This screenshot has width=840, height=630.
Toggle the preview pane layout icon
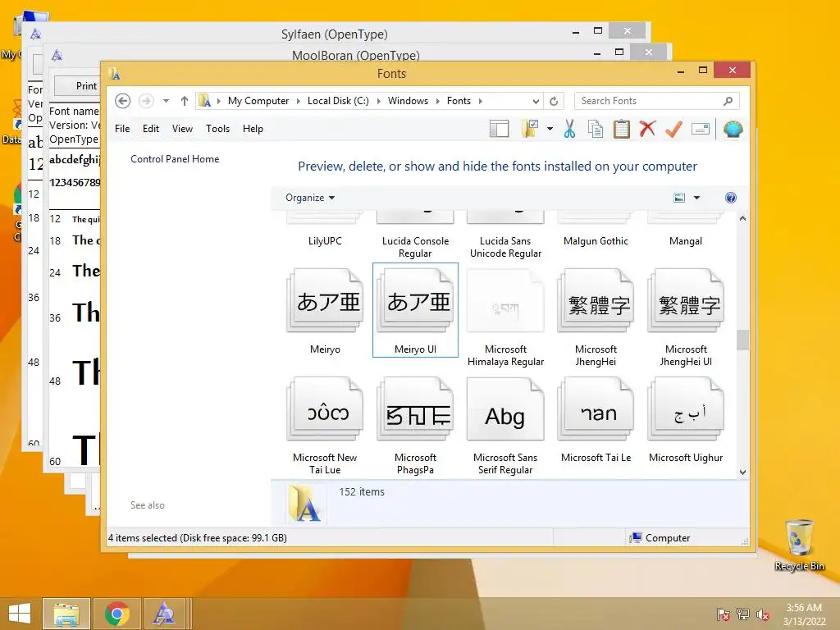499,129
